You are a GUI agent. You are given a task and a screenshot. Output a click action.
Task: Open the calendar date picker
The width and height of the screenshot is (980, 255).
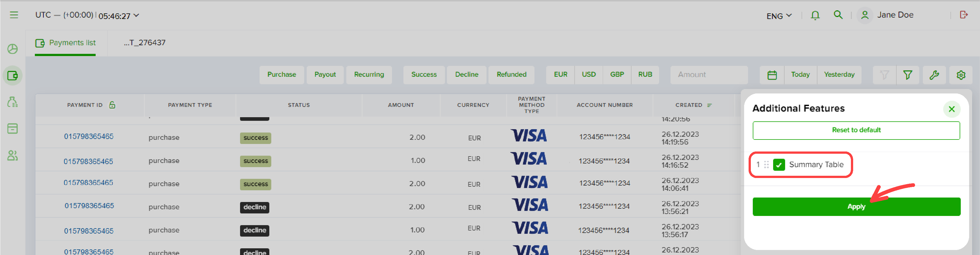[772, 75]
